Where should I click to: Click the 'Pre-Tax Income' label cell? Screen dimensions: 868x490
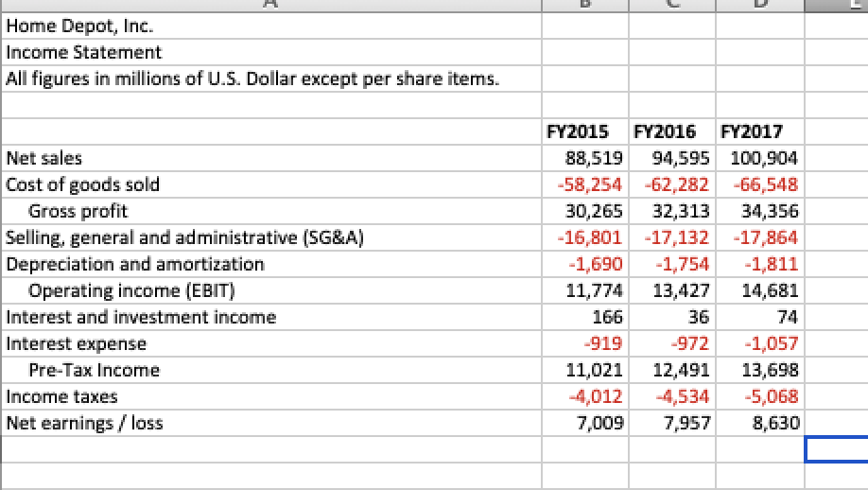tap(271, 370)
